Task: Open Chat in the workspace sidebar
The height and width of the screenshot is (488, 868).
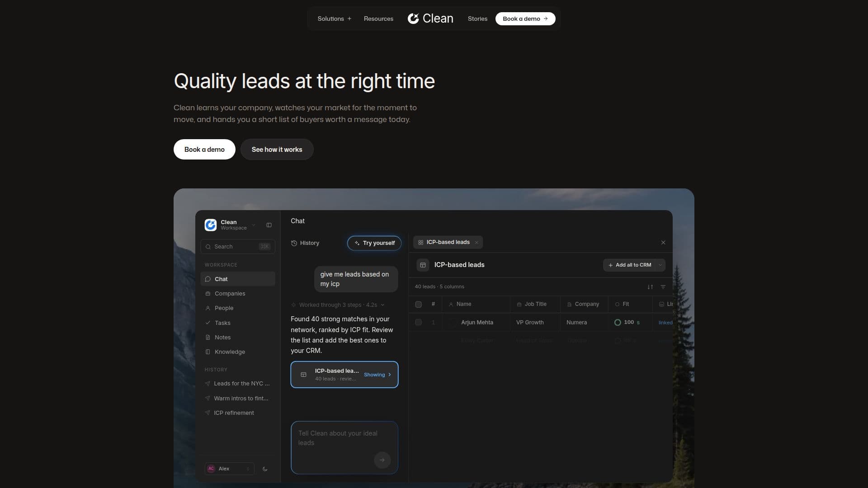Action: (x=238, y=279)
